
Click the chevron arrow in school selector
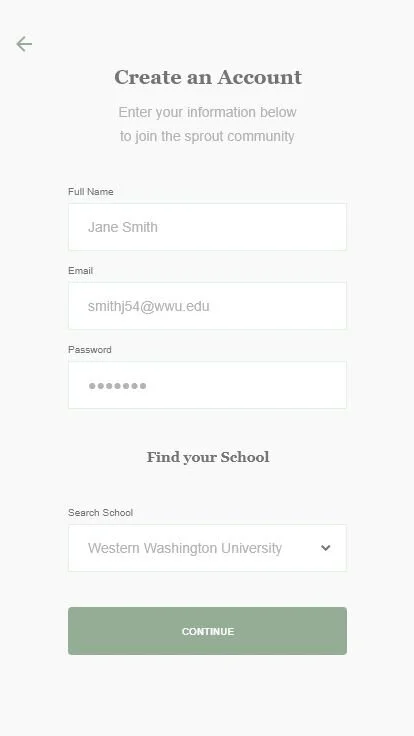click(x=325, y=548)
